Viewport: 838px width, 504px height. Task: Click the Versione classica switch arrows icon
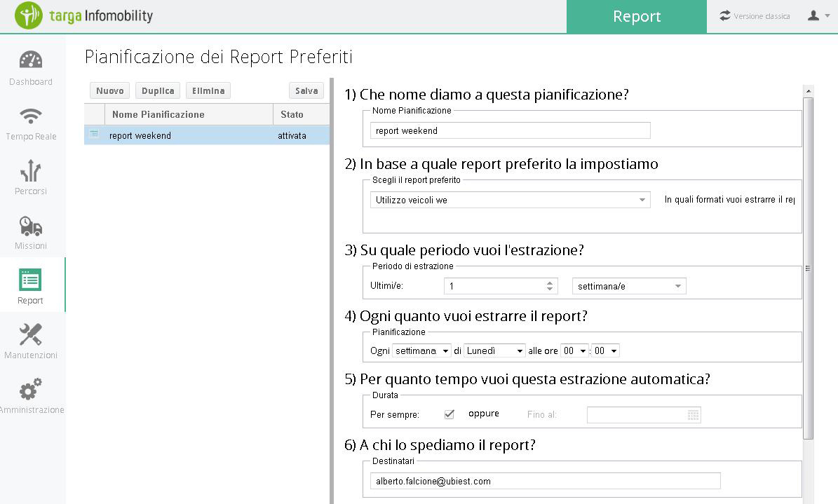724,15
